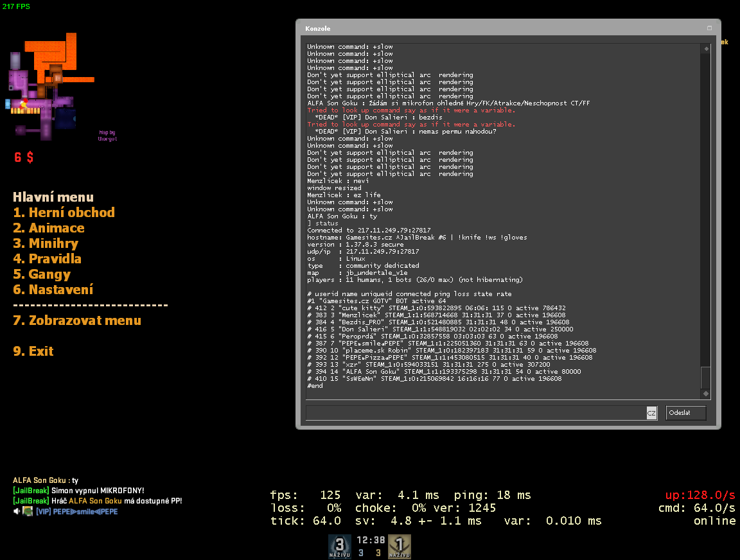Click the player avatar beside the VIP tag
The width and height of the screenshot is (740, 560).
(x=28, y=511)
